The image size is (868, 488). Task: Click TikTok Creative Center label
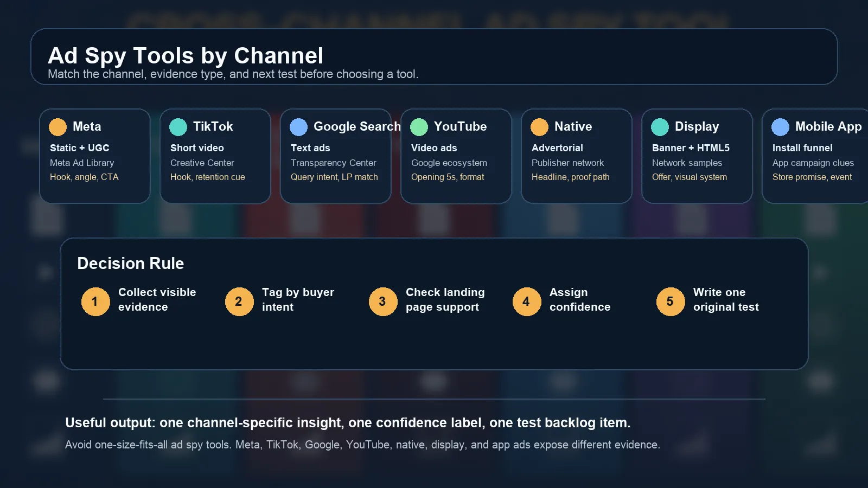tap(202, 163)
